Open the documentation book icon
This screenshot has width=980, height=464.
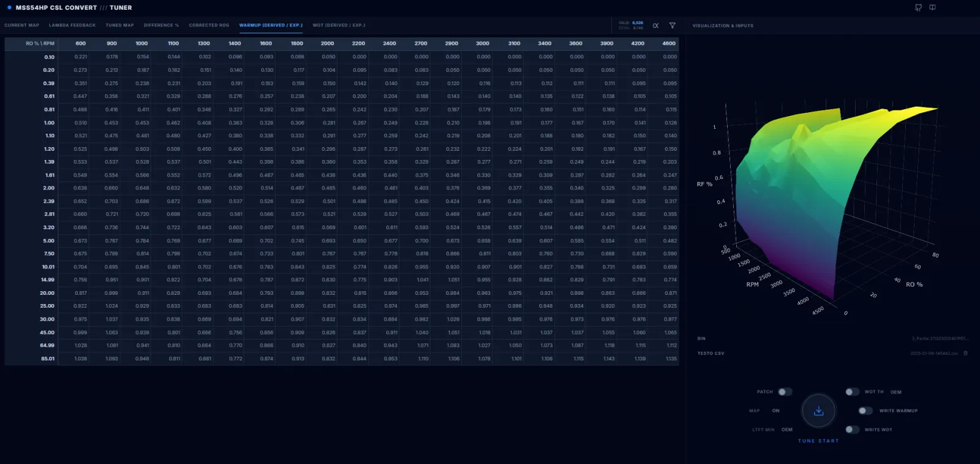[932, 7]
